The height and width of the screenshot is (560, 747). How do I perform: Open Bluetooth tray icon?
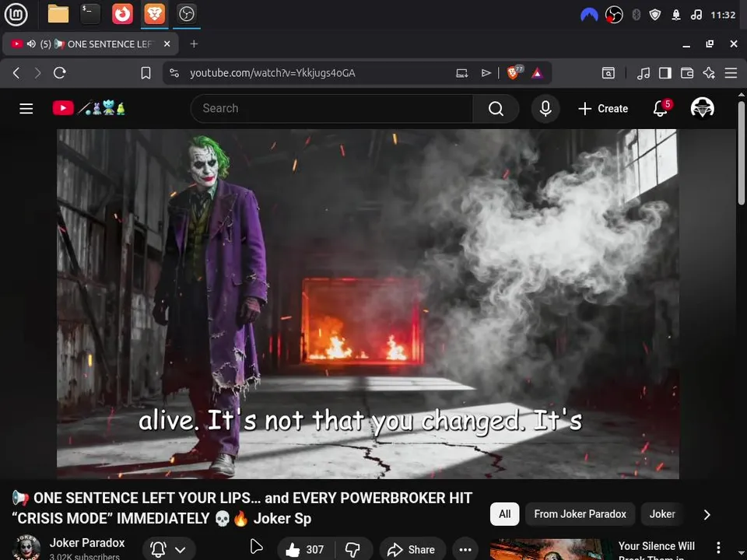point(636,15)
